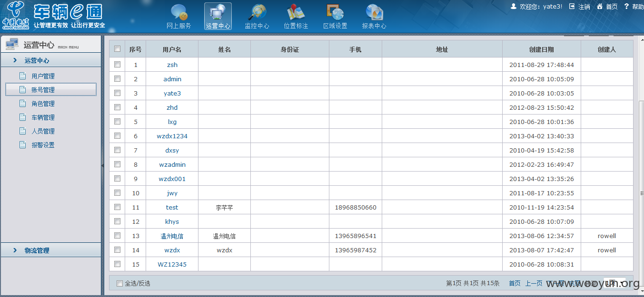This screenshot has width=644, height=297.
Task: Open the username link dxsy
Action: [172, 150]
